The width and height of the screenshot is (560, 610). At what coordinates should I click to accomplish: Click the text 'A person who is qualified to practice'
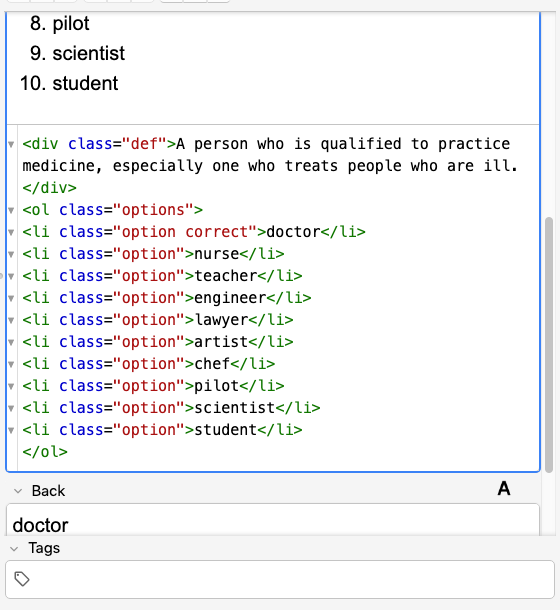343,144
